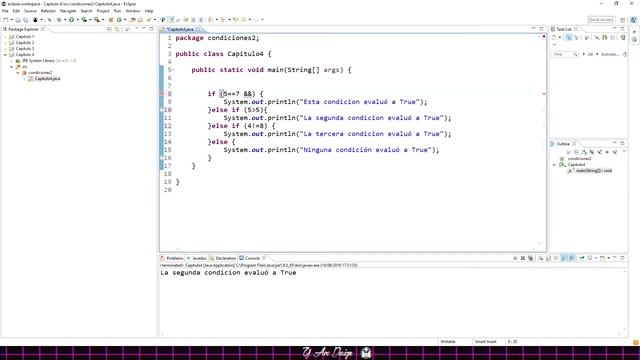
Task: Open the Run button dropdown arrow
Action: [78, 20]
